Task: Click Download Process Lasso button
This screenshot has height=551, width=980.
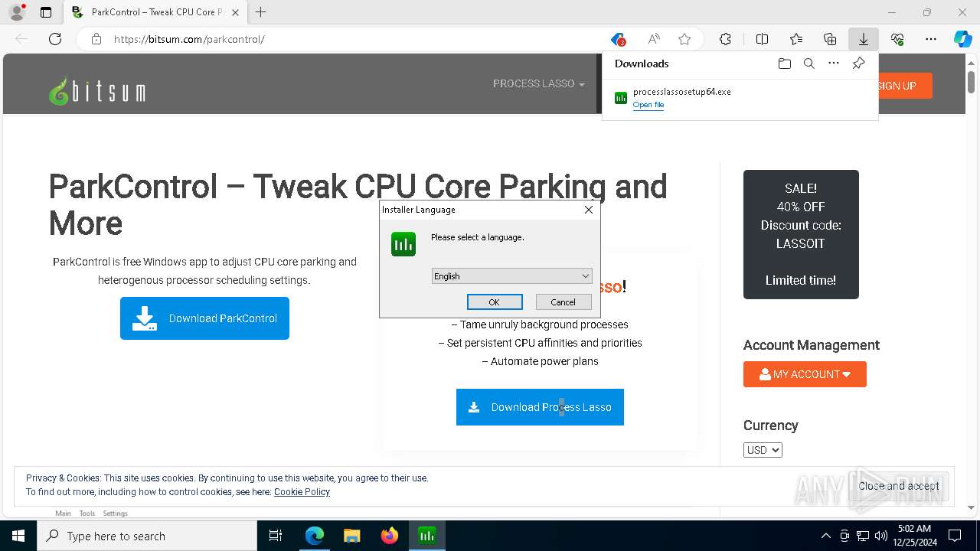Action: click(540, 407)
